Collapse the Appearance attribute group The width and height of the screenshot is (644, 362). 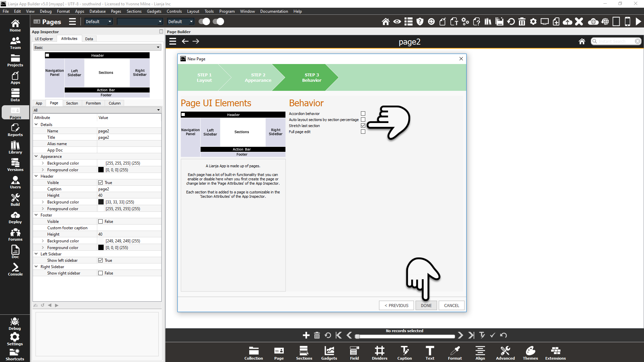point(36,157)
